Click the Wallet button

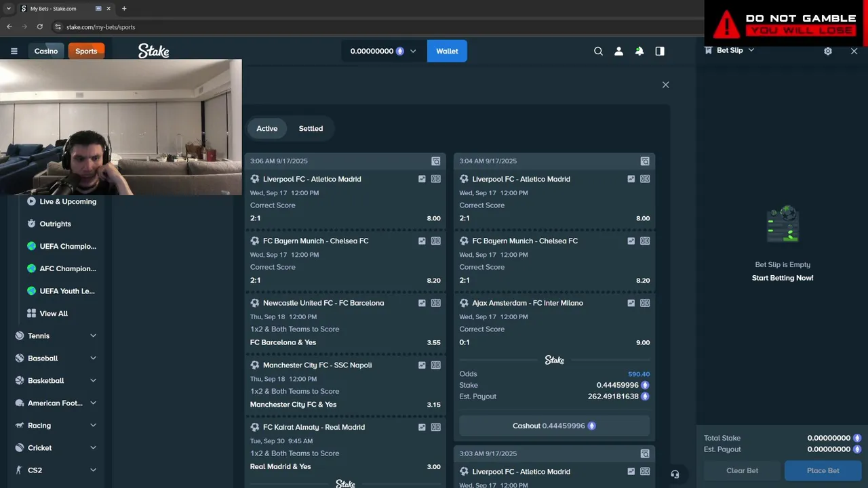point(447,51)
